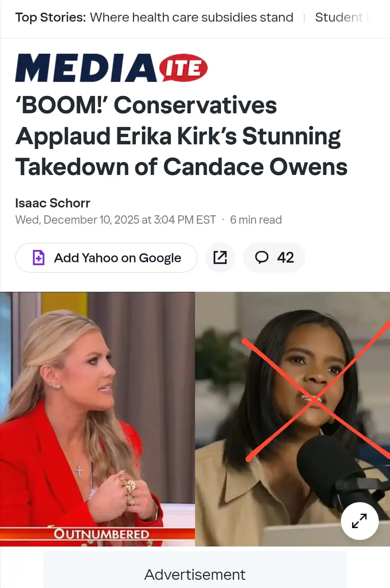Tap the 'OUTNUMBERED' show banner on image
This screenshot has height=588, width=390.
(x=101, y=534)
